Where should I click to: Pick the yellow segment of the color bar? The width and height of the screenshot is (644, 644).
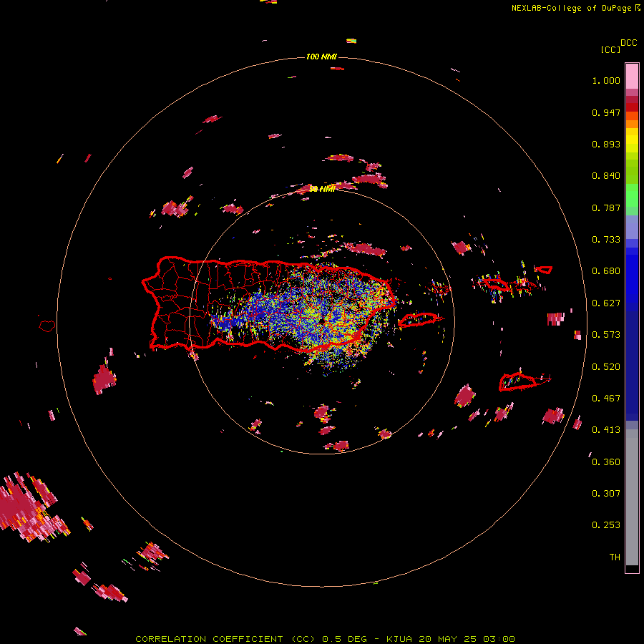coord(632,140)
